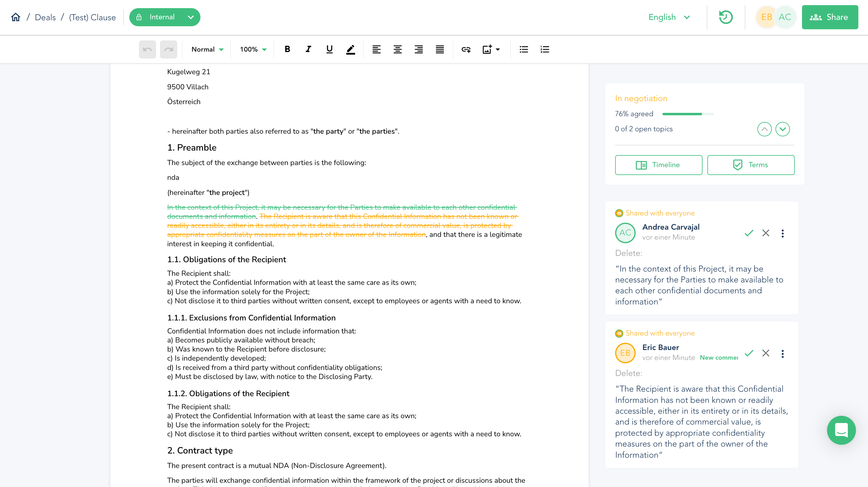
Task: Open the version history icon
Action: click(x=725, y=17)
